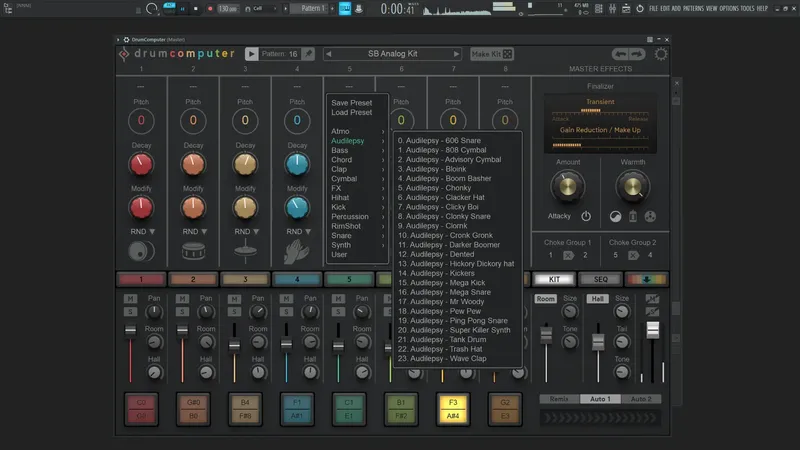Screen dimensions: 800x450
Task: Choose Audilepsy - Mega Kick preset
Action: [442, 283]
